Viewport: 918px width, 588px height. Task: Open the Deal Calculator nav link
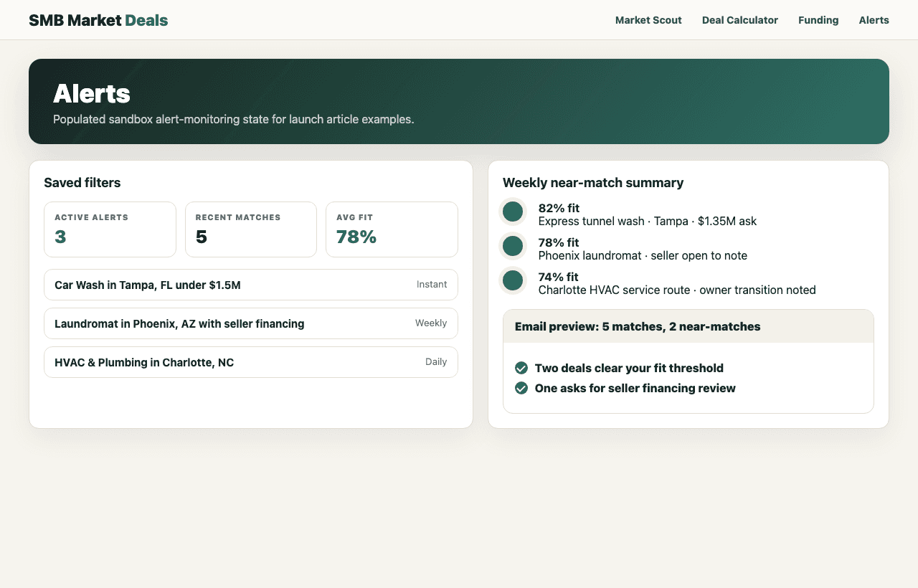coord(740,20)
